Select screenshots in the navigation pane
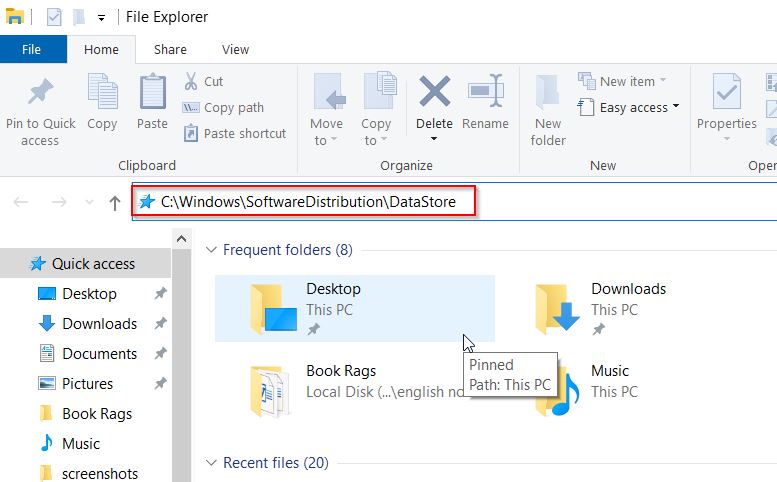Image resolution: width=777 pixels, height=482 pixels. [x=100, y=474]
